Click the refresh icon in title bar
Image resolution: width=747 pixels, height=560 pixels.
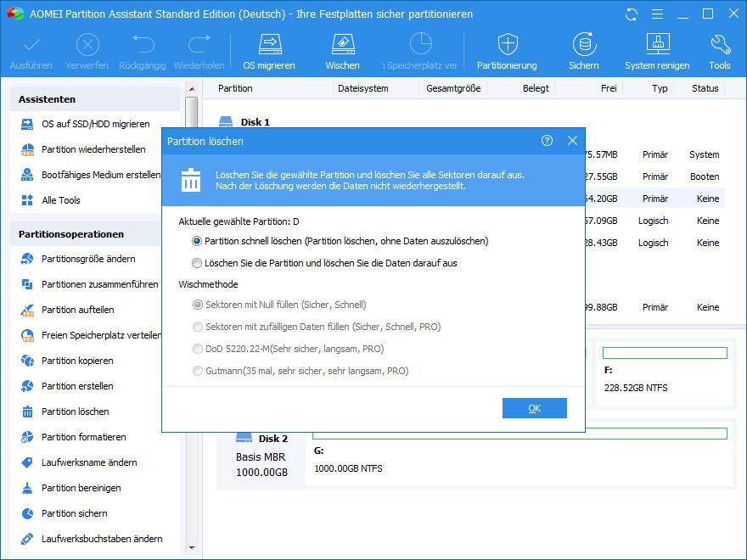point(632,14)
